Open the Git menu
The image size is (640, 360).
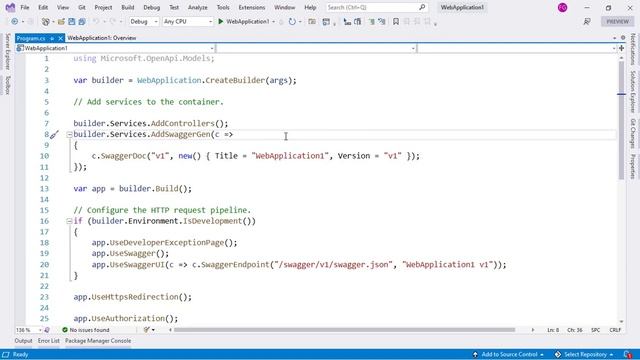(x=82, y=7)
